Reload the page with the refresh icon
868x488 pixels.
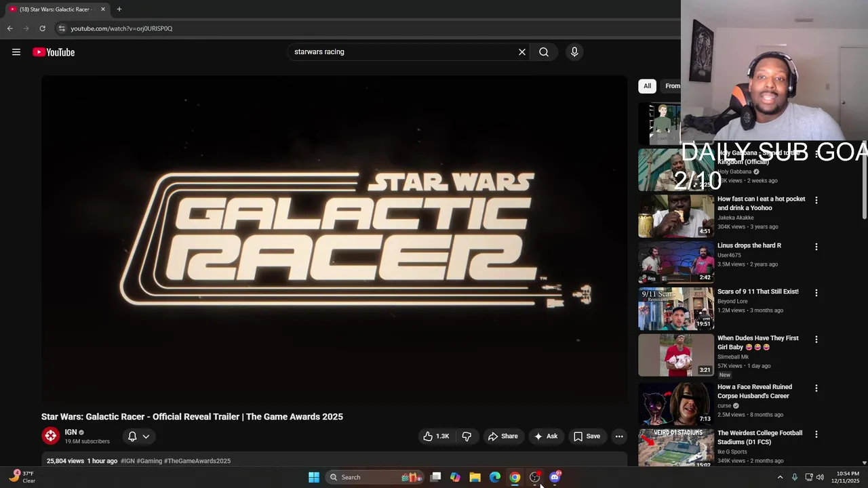[x=42, y=28]
